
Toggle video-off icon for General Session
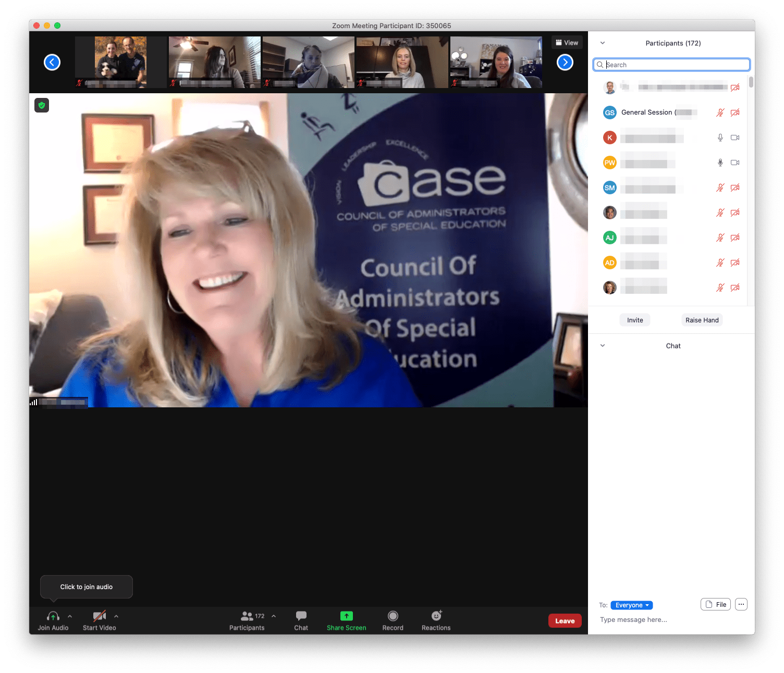[735, 113]
